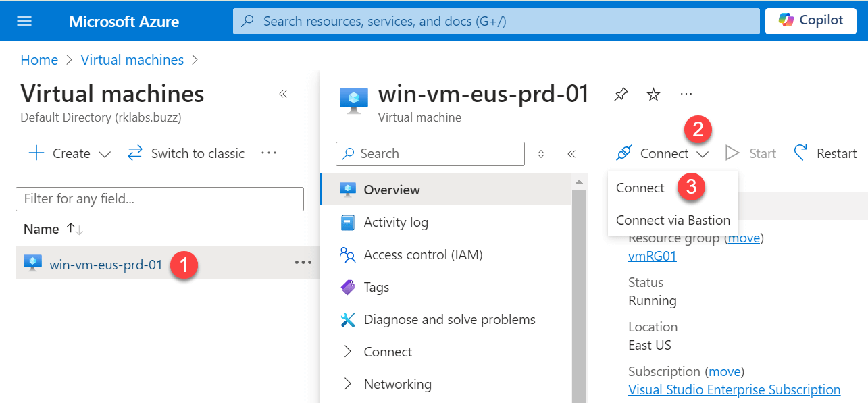Restart the virtual machine

(x=836, y=153)
